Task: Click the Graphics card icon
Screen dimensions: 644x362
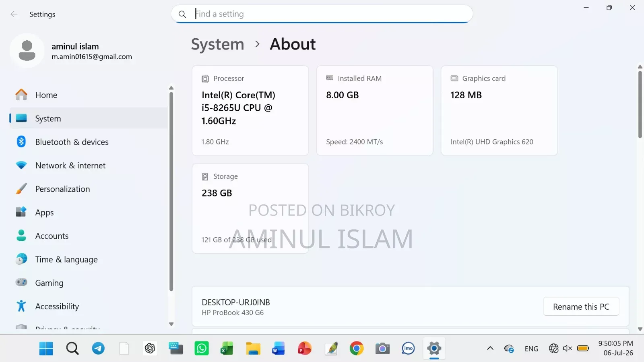Action: pyautogui.click(x=454, y=79)
